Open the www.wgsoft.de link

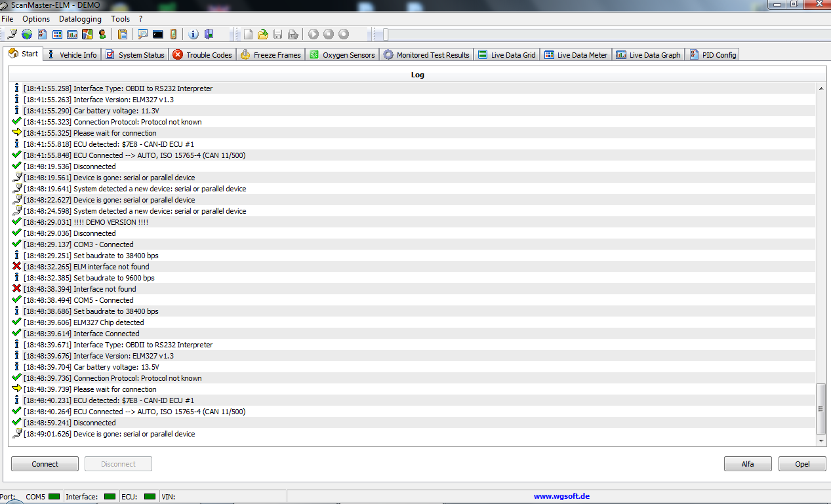(x=561, y=496)
